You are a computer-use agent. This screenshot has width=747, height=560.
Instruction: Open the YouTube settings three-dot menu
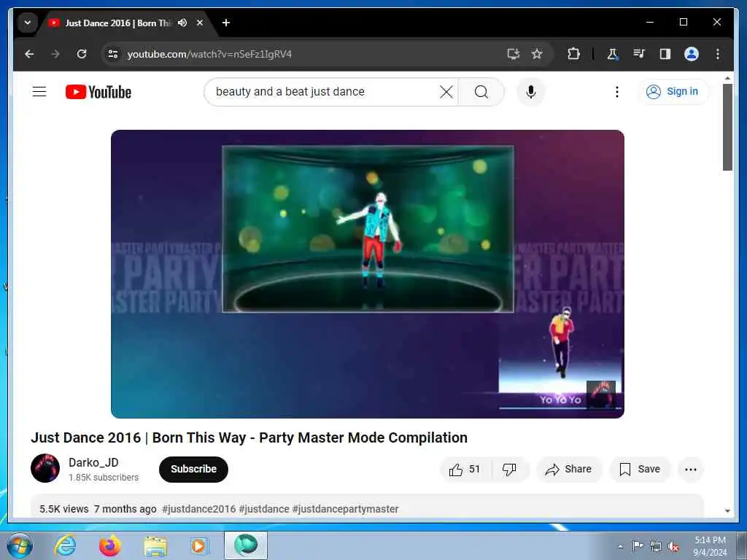click(x=617, y=92)
